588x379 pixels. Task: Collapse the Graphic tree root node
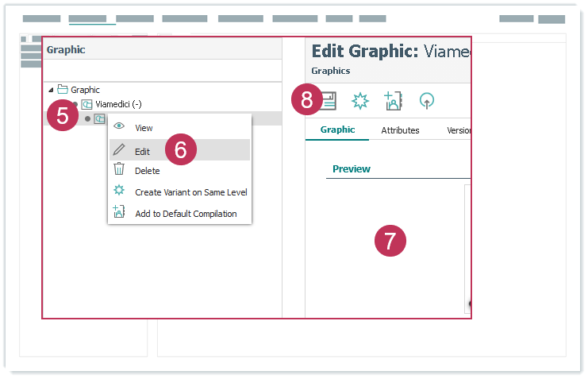coord(52,90)
